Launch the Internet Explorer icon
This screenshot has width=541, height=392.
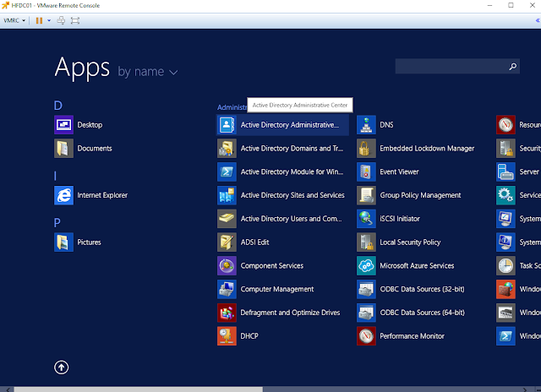coord(64,195)
